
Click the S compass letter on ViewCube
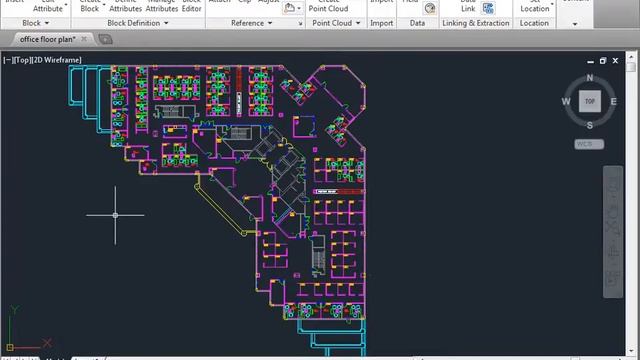click(x=590, y=125)
